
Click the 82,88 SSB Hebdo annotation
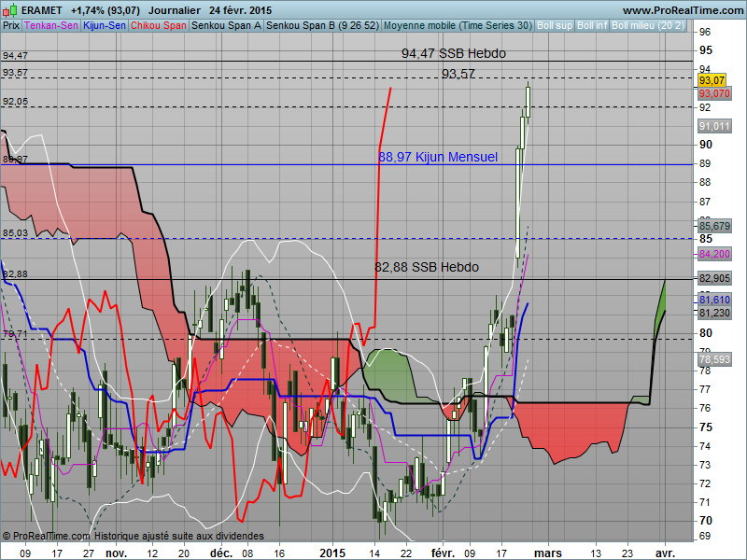click(x=427, y=267)
